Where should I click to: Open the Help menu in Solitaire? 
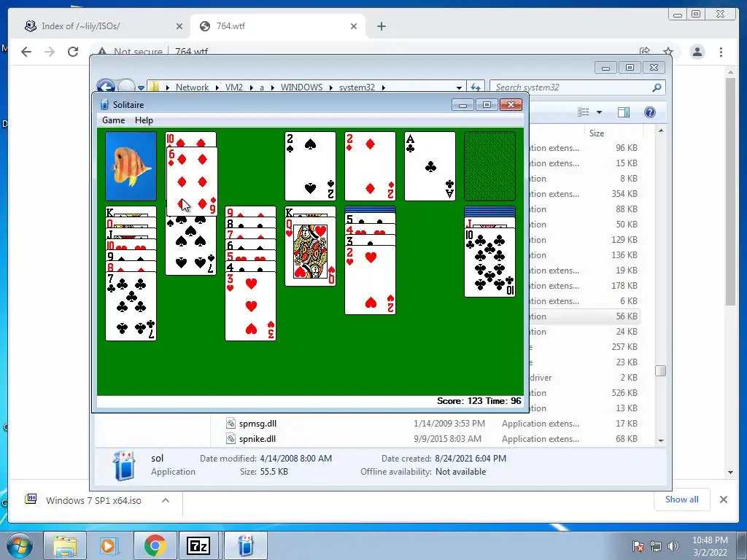click(144, 120)
